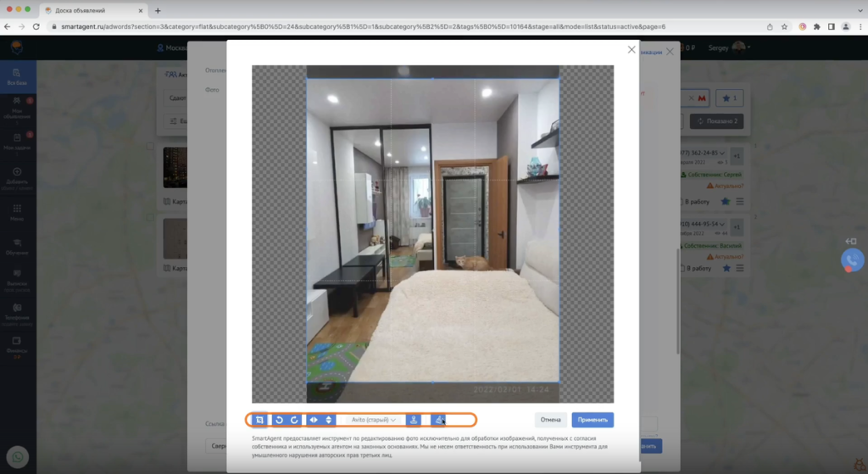Open hamburger menu on Сергей listing
Screen dimensions: 868x474
739,202
